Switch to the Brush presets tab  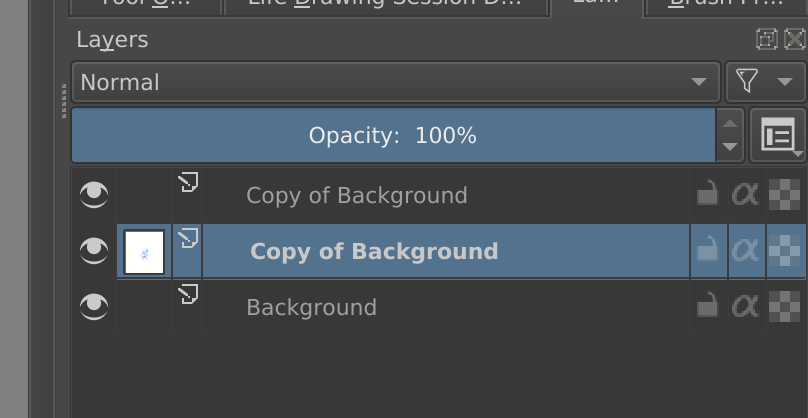pyautogui.click(x=727, y=5)
